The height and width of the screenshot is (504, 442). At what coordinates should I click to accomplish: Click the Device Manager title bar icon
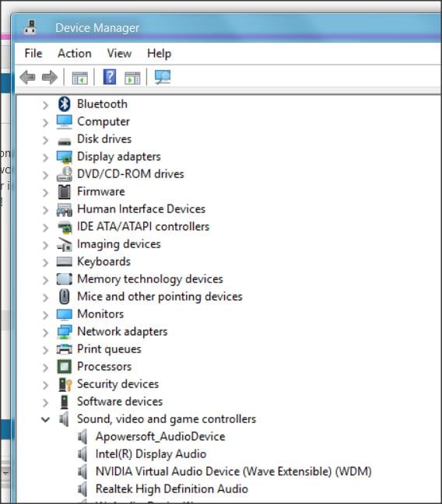[30, 27]
